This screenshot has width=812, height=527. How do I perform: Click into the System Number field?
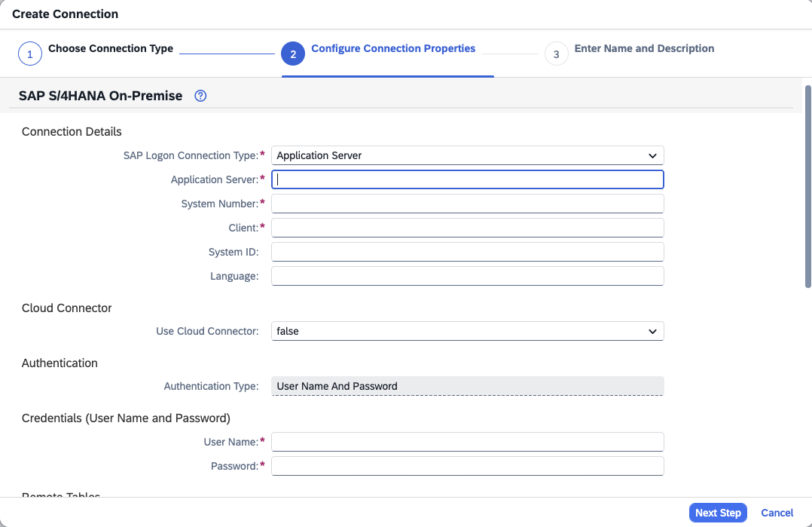click(467, 204)
